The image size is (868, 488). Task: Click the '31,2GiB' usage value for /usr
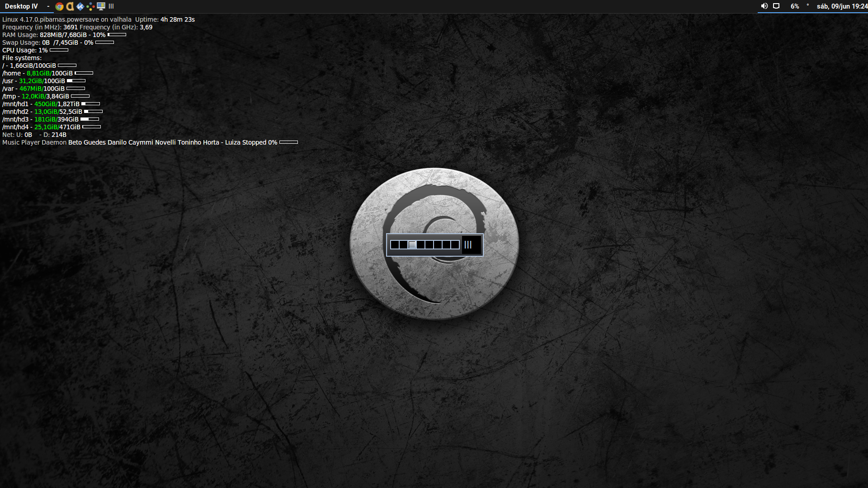tap(30, 81)
